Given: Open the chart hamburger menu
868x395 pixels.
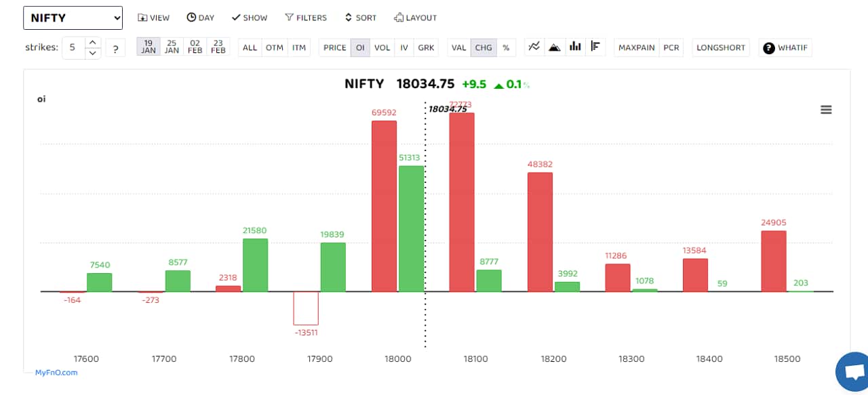Looking at the screenshot, I should [x=825, y=109].
